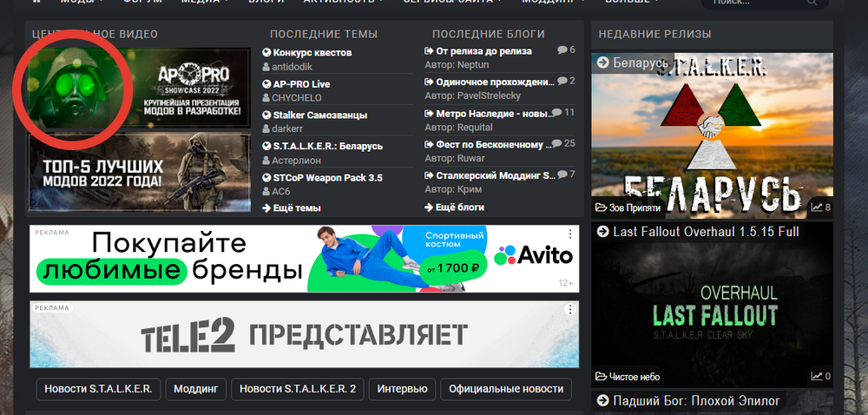The height and width of the screenshot is (415, 868).
Task: Open the Падший Бог: Плохой Эпилог release
Action: coord(696,400)
